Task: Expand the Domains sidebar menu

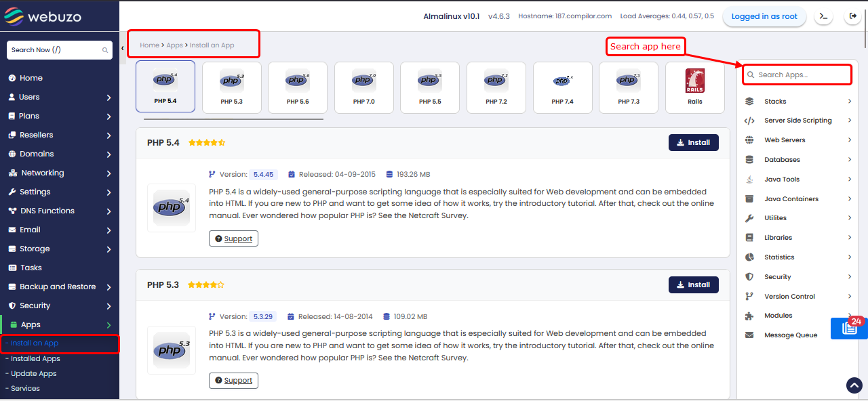Action: pos(59,154)
